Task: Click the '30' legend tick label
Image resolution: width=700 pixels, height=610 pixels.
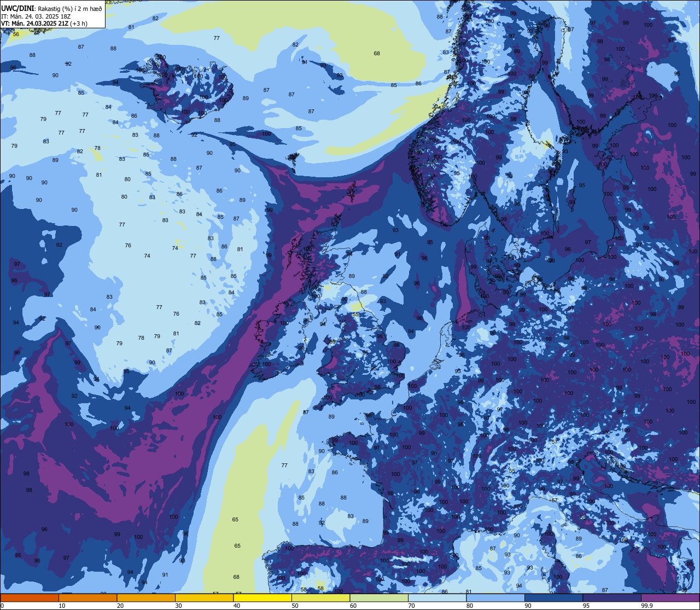Action: click(178, 606)
